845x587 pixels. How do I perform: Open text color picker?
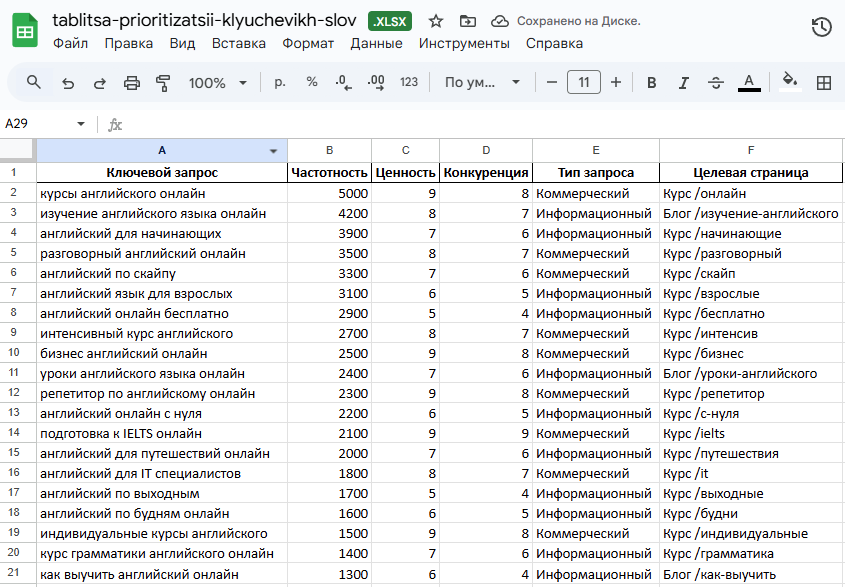749,82
